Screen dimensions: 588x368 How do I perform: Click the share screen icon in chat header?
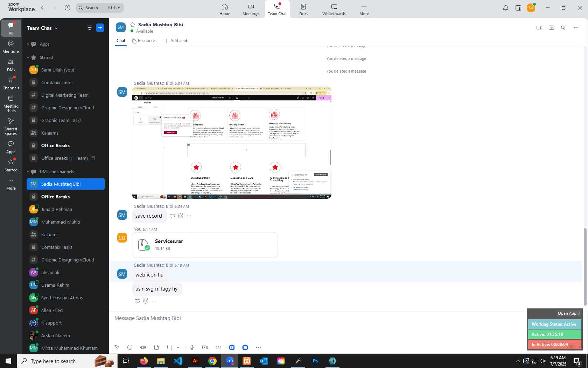point(552,28)
